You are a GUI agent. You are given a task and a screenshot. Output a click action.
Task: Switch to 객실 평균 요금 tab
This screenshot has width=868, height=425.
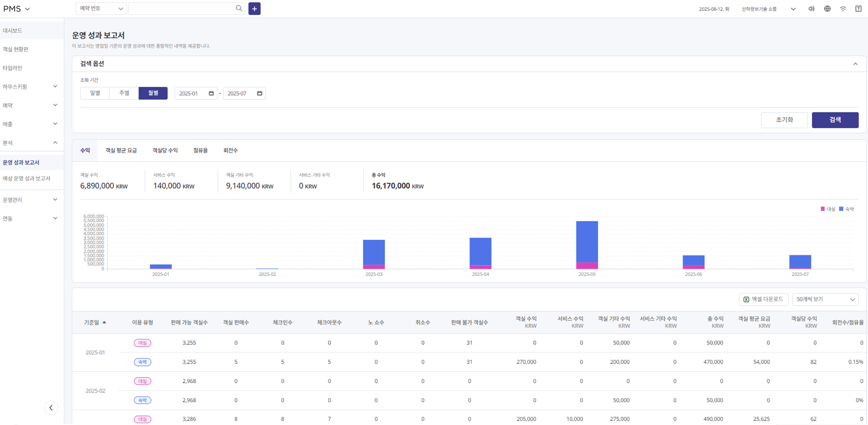click(121, 150)
